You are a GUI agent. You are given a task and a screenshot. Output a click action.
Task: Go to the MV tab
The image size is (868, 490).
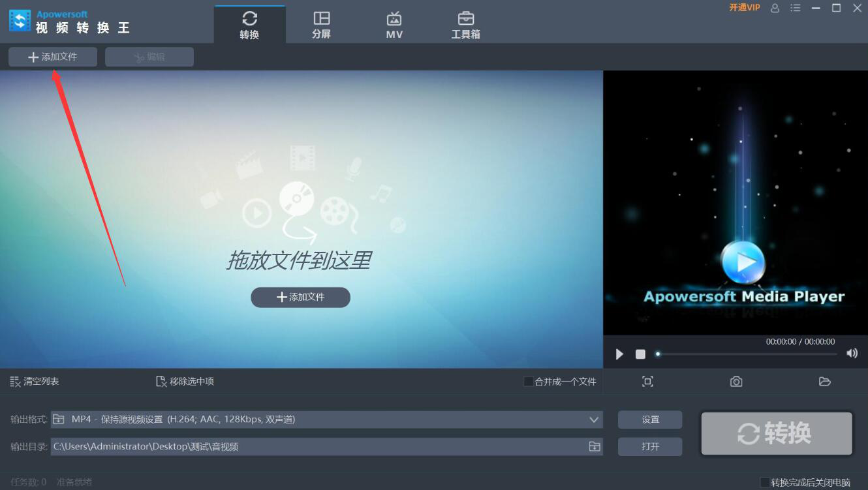click(x=394, y=25)
